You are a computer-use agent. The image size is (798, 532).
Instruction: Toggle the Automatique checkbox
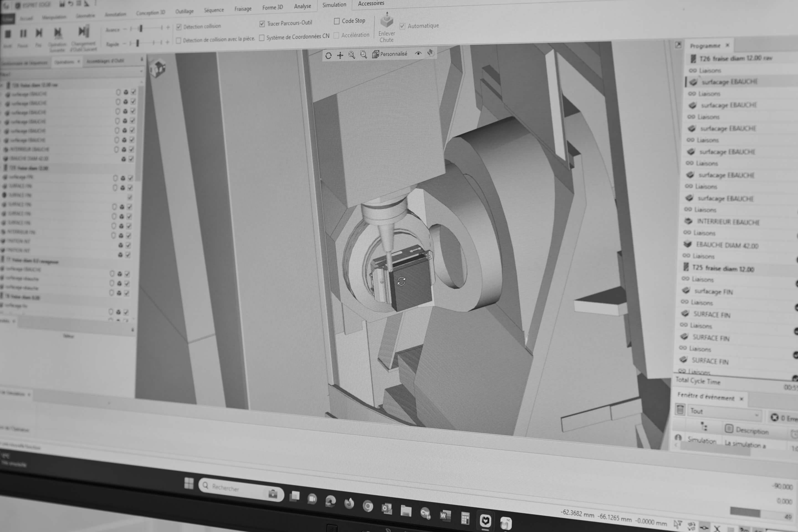tap(402, 26)
